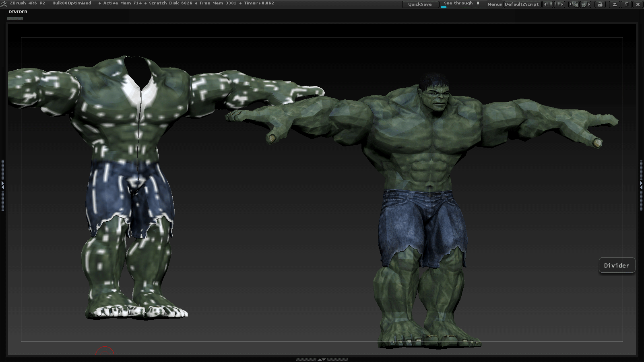Screen dimensions: 644x362
Task: Click the Hulk08Optimised project name
Action: point(72,3)
